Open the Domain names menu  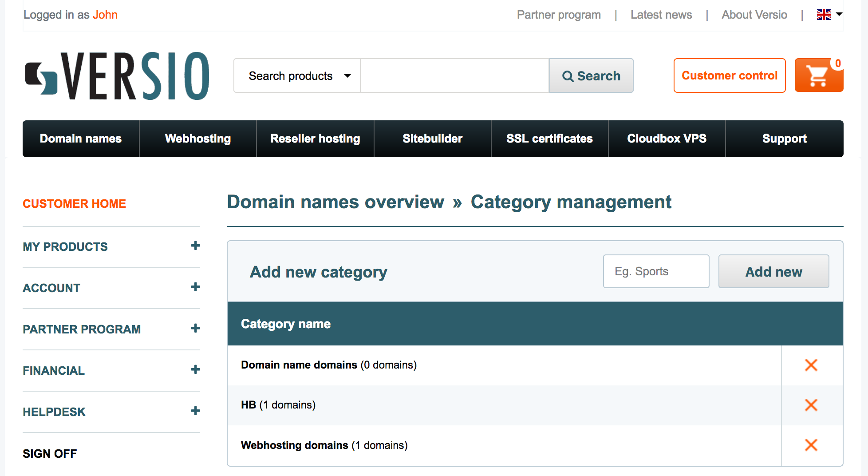81,139
